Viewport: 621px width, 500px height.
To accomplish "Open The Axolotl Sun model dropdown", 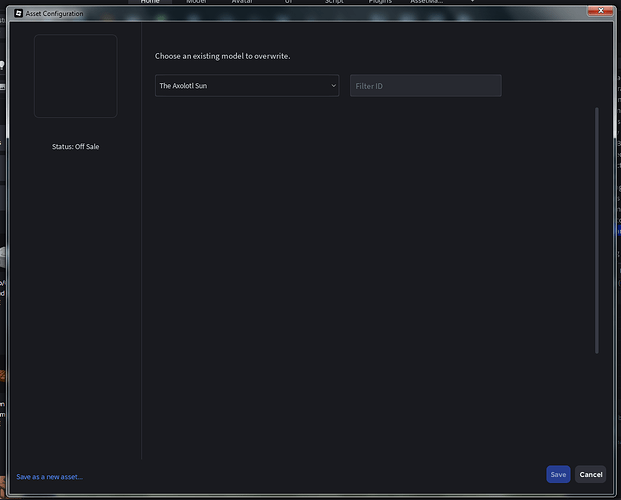I will click(247, 86).
